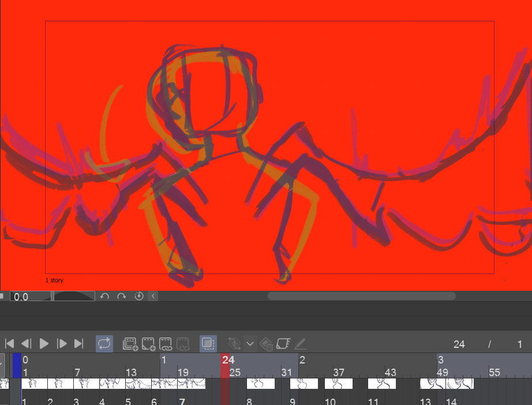This screenshot has width=532, height=405.
Task: Click the canvas horizontal scrollbar
Action: click(361, 296)
